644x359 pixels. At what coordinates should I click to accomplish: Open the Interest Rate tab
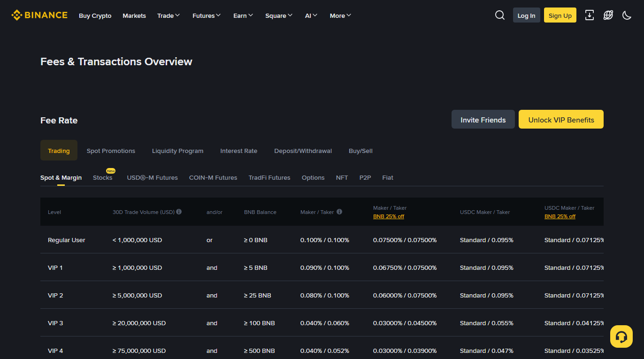tap(239, 151)
